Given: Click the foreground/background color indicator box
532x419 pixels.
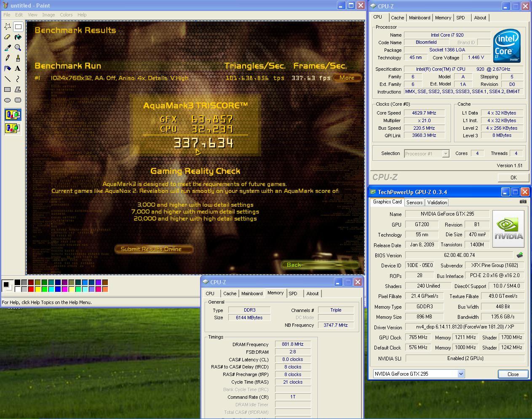Looking at the screenshot, I should click(7, 286).
